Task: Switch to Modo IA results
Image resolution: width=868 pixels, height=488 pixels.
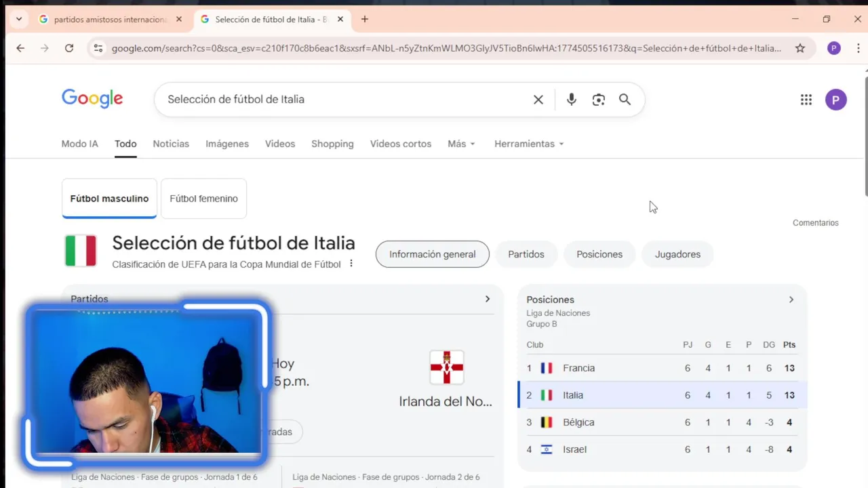Action: [80, 144]
